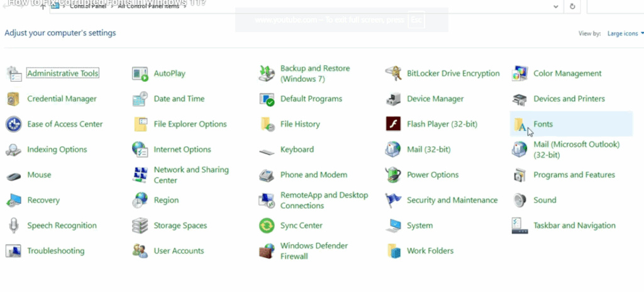Open the Network and Sharing Center icon

pos(140,175)
